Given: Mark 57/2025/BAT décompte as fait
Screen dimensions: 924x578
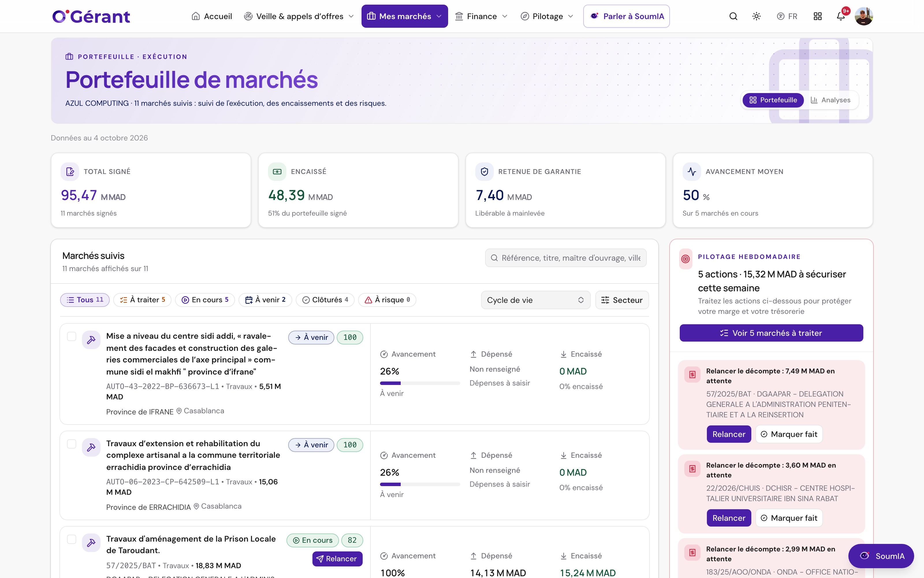Looking at the screenshot, I should click(x=789, y=434).
